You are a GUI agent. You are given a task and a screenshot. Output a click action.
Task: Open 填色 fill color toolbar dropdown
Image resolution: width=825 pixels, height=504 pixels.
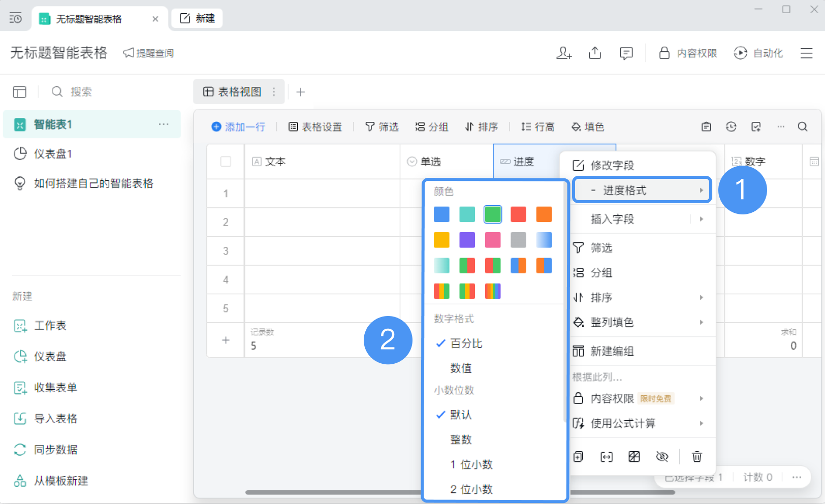(x=588, y=127)
